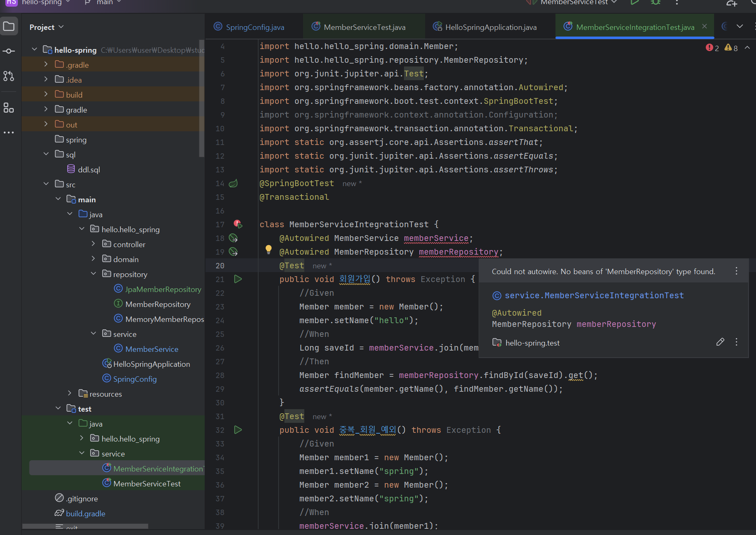
Task: Switch to SpringConfig.java tab
Action: pos(249,27)
